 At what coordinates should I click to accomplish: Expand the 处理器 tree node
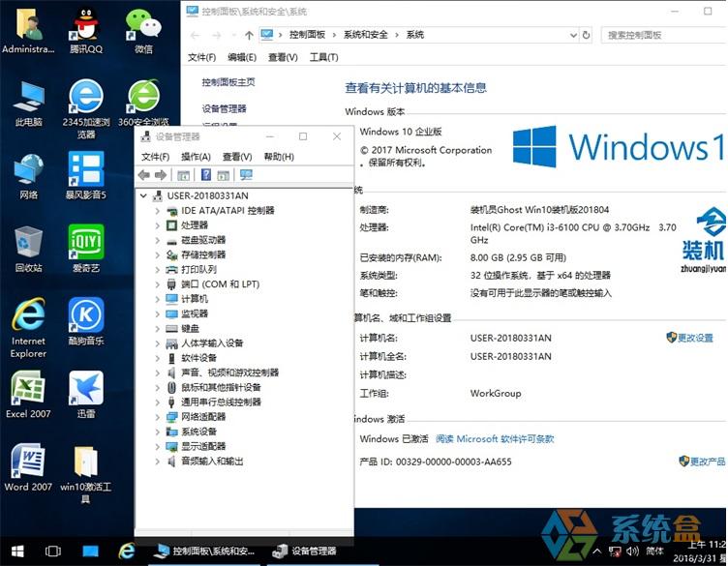(x=158, y=225)
